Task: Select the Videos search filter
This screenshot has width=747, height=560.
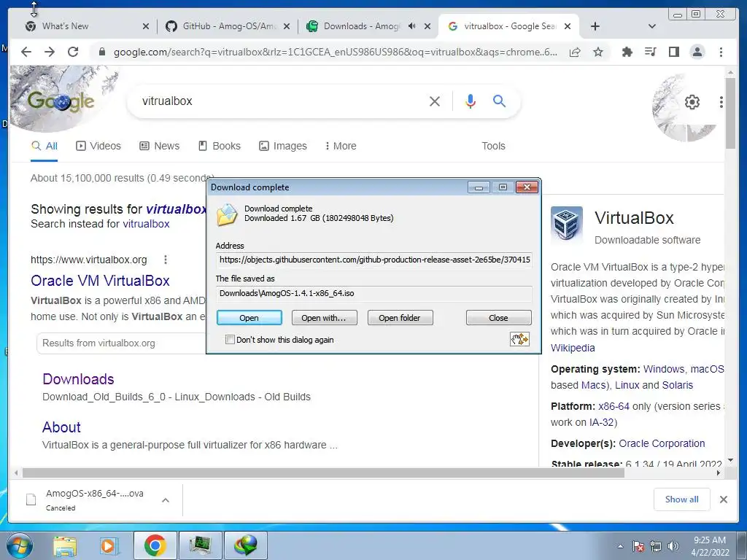Action: (x=98, y=146)
